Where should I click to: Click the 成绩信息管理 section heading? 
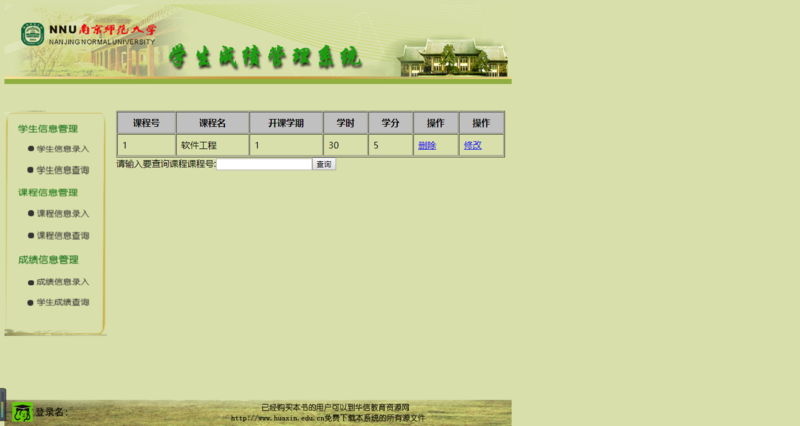click(48, 260)
